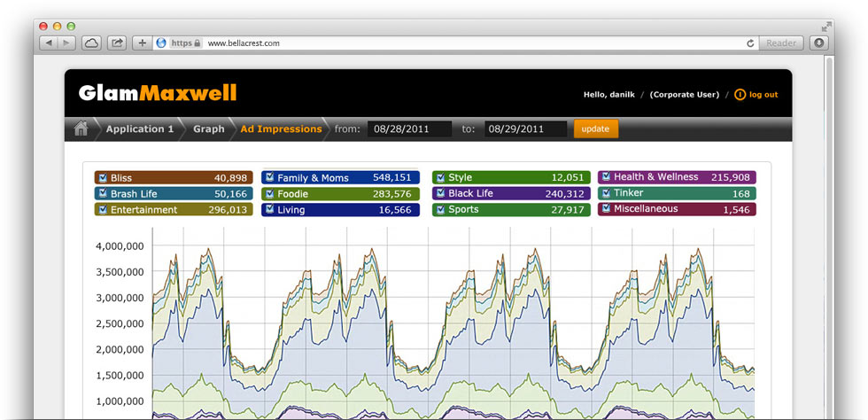Screen dimensions: 868x420
Task: Click the GlamMaxwell logo
Action: pyautogui.click(x=158, y=92)
